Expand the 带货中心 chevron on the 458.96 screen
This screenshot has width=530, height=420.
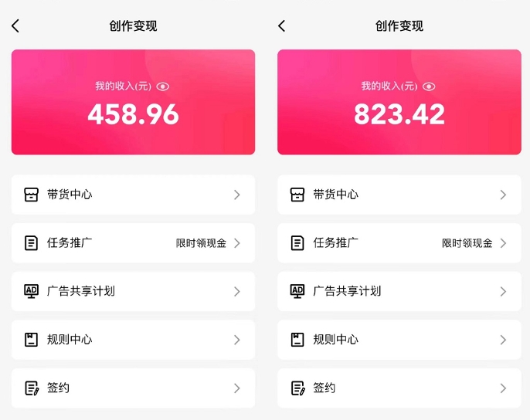click(x=237, y=195)
